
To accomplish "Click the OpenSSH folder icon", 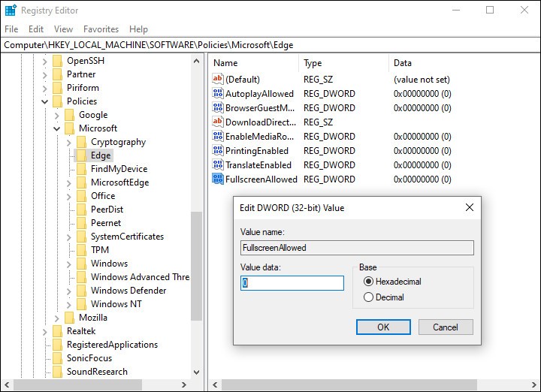I will [57, 61].
